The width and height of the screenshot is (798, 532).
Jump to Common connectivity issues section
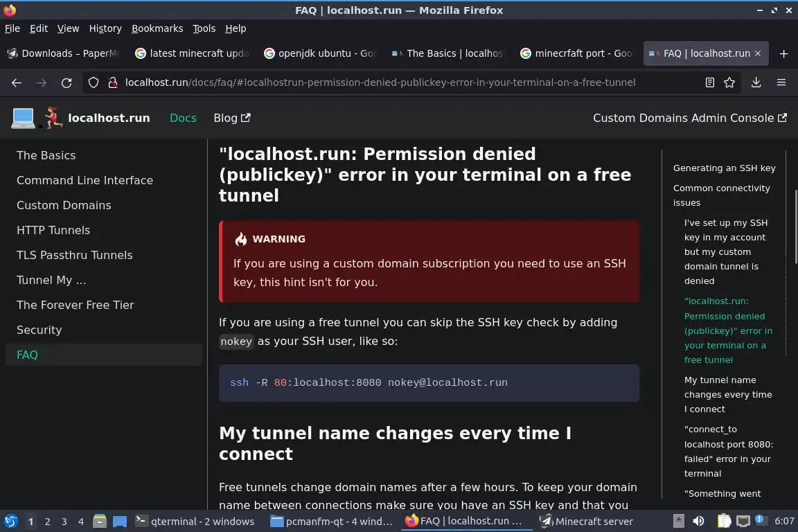point(721,195)
